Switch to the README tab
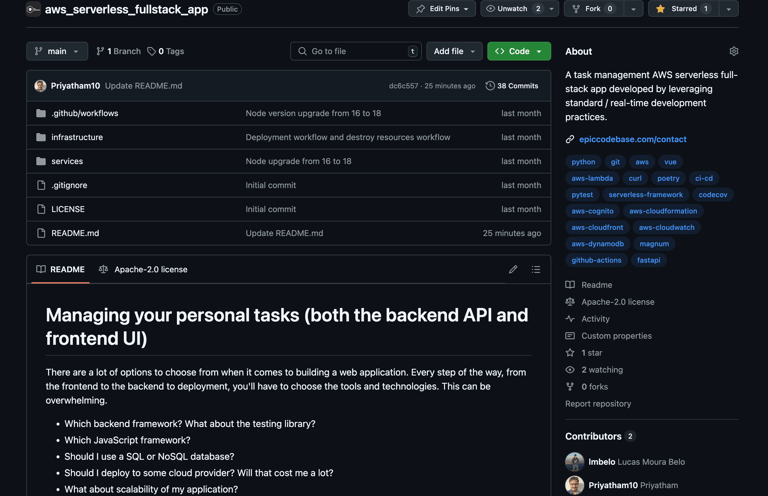The height and width of the screenshot is (496, 768). [60, 269]
